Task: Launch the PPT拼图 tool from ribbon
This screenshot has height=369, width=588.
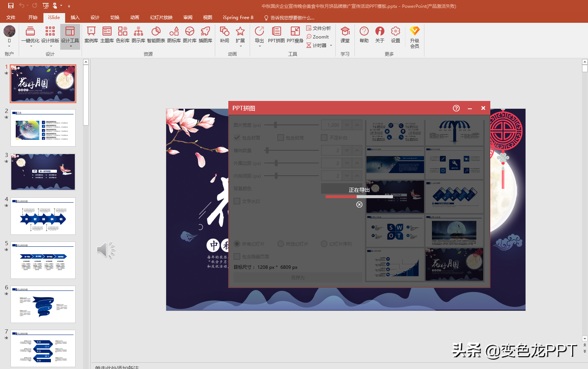Action: click(x=276, y=35)
